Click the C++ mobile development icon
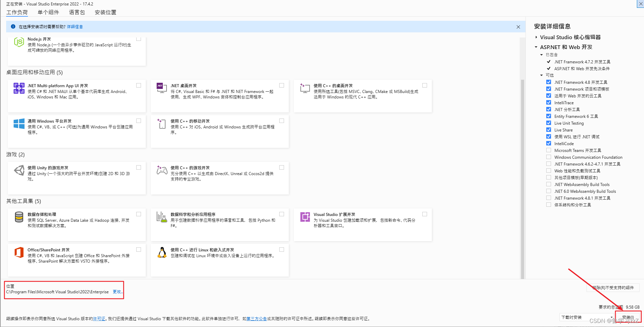 162,124
